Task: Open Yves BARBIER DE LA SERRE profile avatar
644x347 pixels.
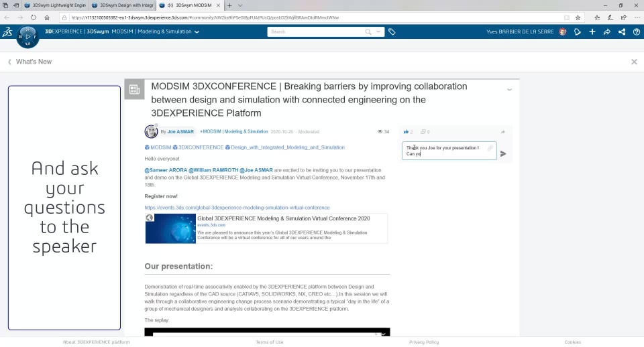Action: [x=563, y=31]
